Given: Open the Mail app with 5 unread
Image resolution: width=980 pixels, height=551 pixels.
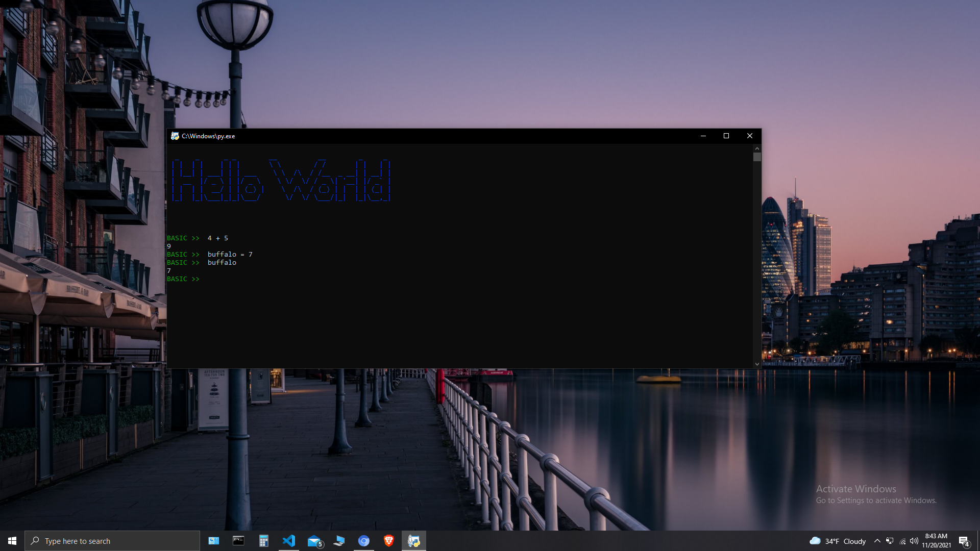Looking at the screenshot, I should [x=314, y=541].
